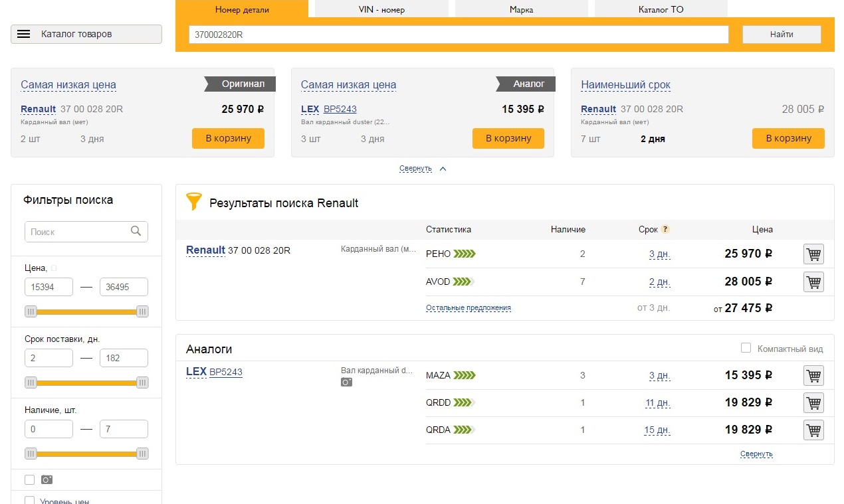Click the maximum quantity field showing 7
Image resolution: width=844 pixels, height=504 pixels.
click(x=124, y=429)
